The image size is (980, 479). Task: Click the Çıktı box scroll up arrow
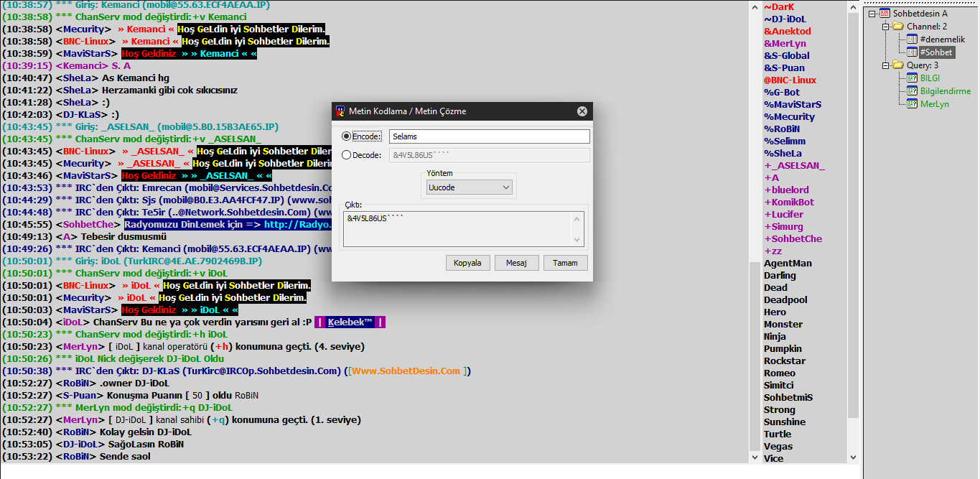tap(577, 218)
